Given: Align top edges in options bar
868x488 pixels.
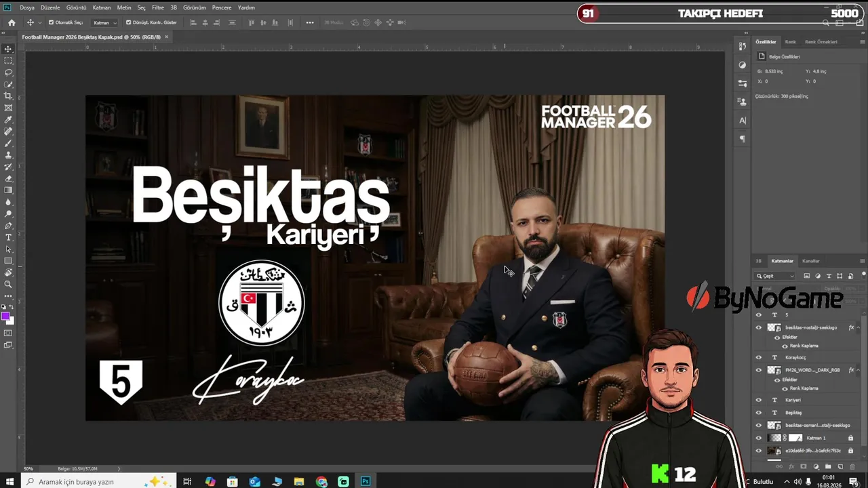Looking at the screenshot, I should (x=252, y=22).
